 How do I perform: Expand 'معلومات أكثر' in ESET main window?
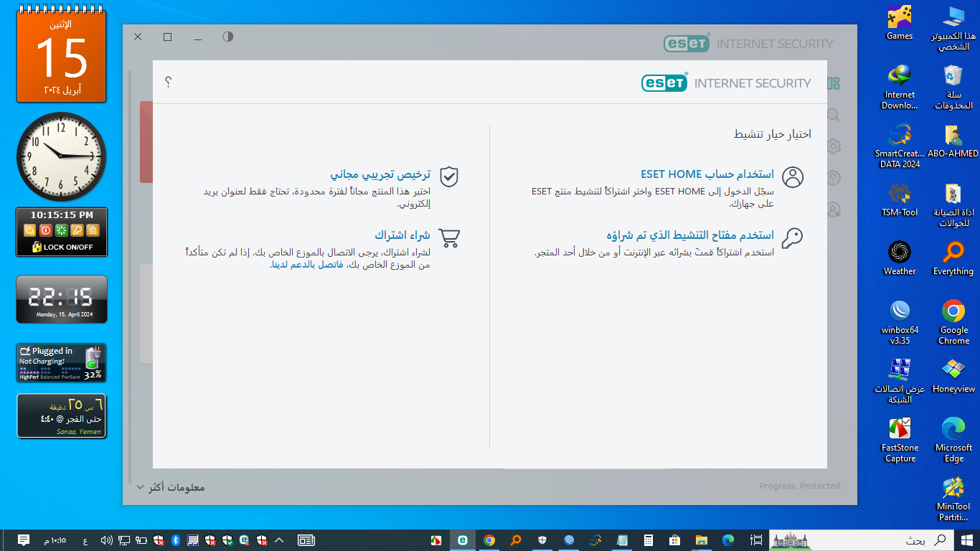tap(171, 487)
